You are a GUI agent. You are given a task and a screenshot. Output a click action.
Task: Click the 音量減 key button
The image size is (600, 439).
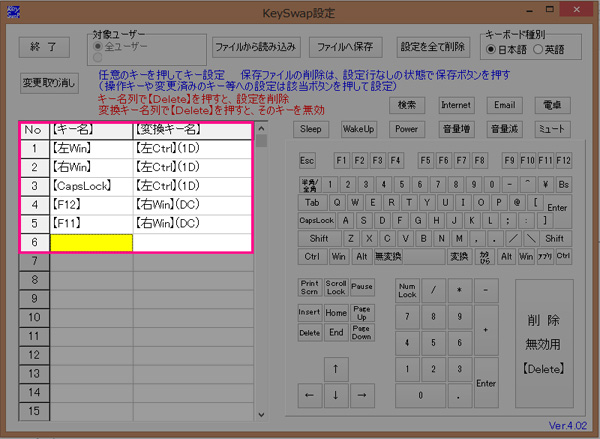tap(505, 129)
